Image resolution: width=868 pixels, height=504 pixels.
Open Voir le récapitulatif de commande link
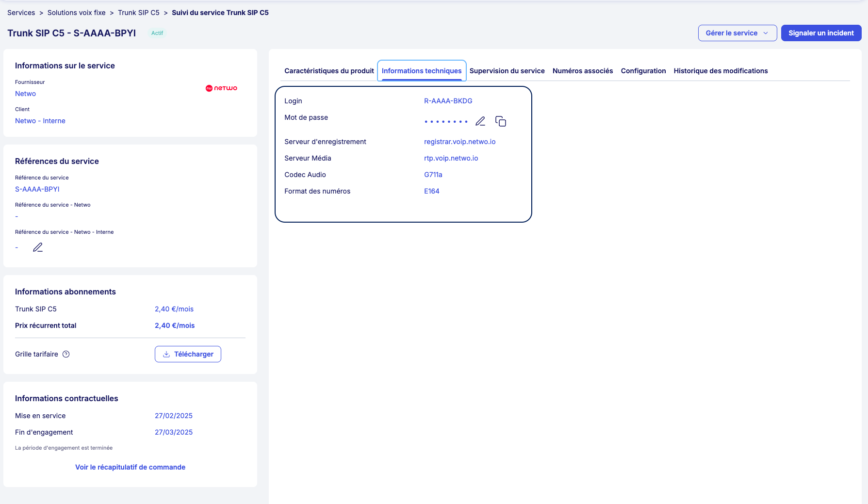click(x=130, y=467)
